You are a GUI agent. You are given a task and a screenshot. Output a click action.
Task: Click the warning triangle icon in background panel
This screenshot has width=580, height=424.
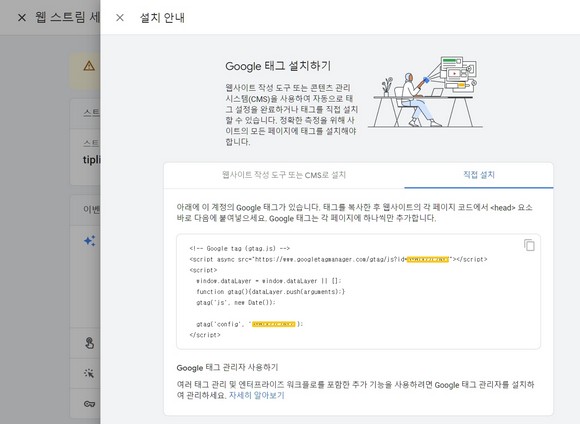pyautogui.click(x=89, y=66)
